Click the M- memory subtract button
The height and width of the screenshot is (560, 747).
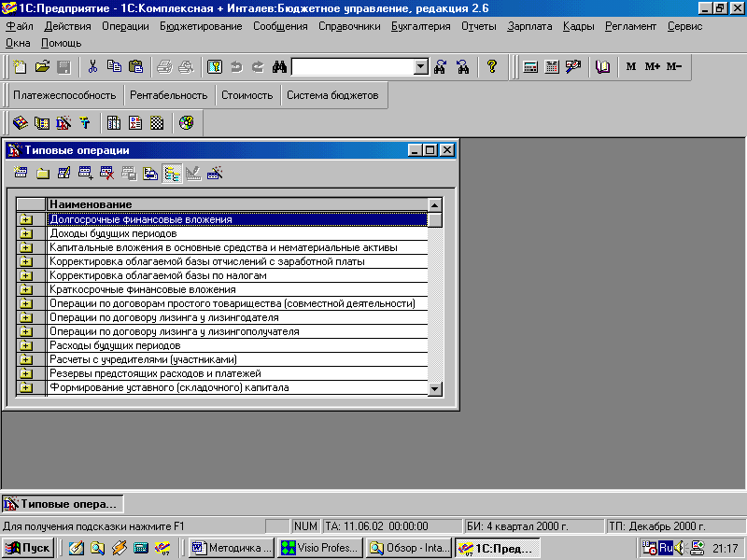(x=674, y=66)
